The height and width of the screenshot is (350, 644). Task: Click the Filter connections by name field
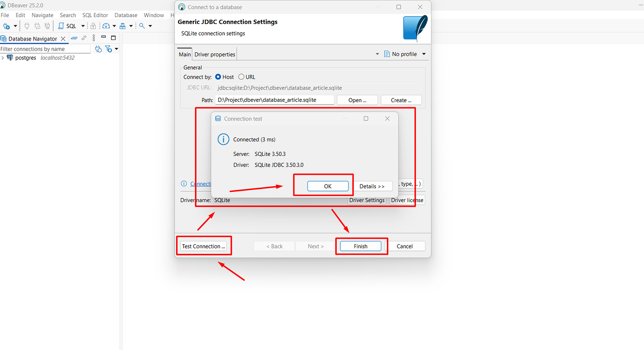(x=46, y=49)
